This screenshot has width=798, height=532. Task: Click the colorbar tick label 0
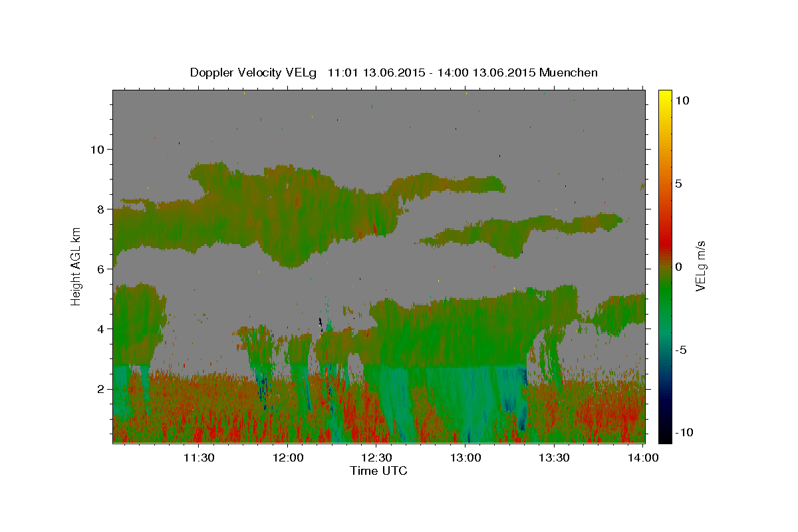click(679, 266)
